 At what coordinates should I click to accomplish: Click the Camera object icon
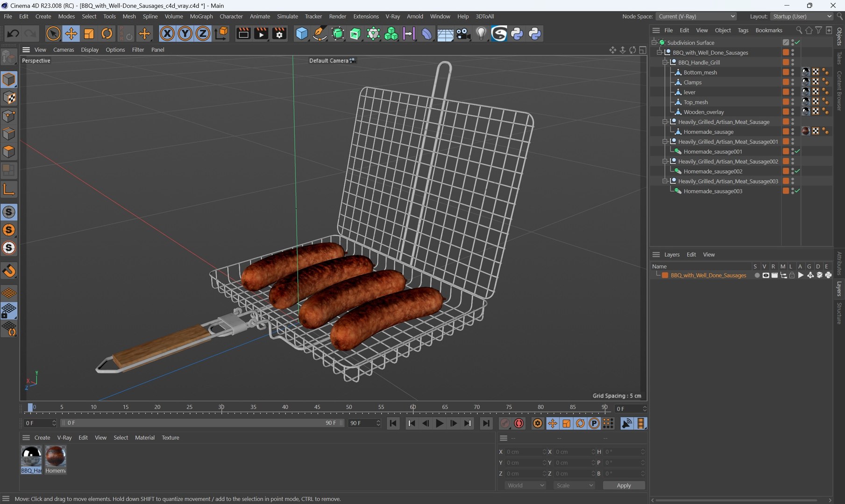click(463, 34)
